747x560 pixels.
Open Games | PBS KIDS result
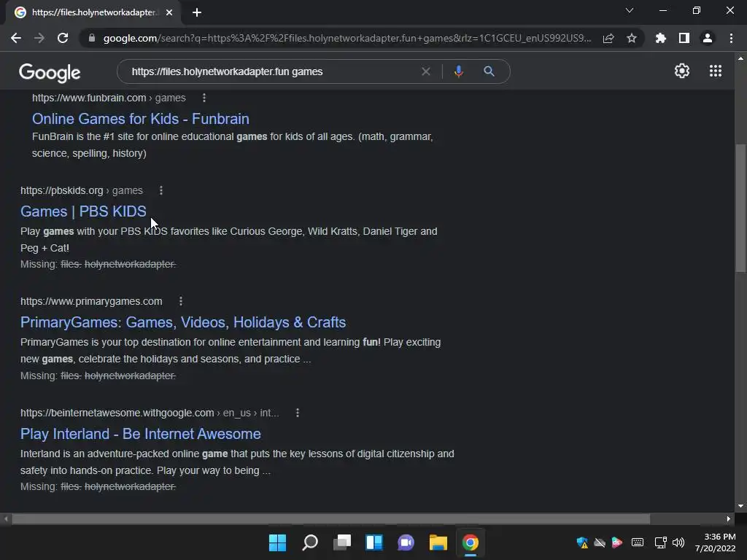click(83, 211)
